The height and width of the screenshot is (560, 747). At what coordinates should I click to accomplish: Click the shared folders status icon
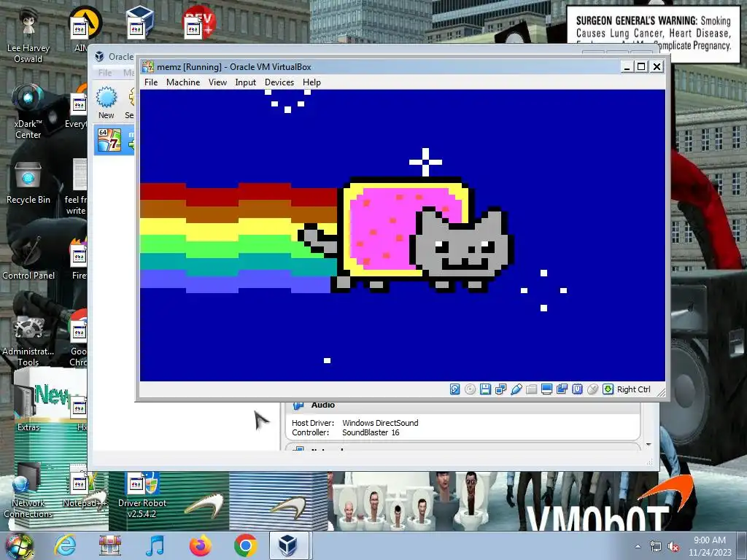[531, 389]
